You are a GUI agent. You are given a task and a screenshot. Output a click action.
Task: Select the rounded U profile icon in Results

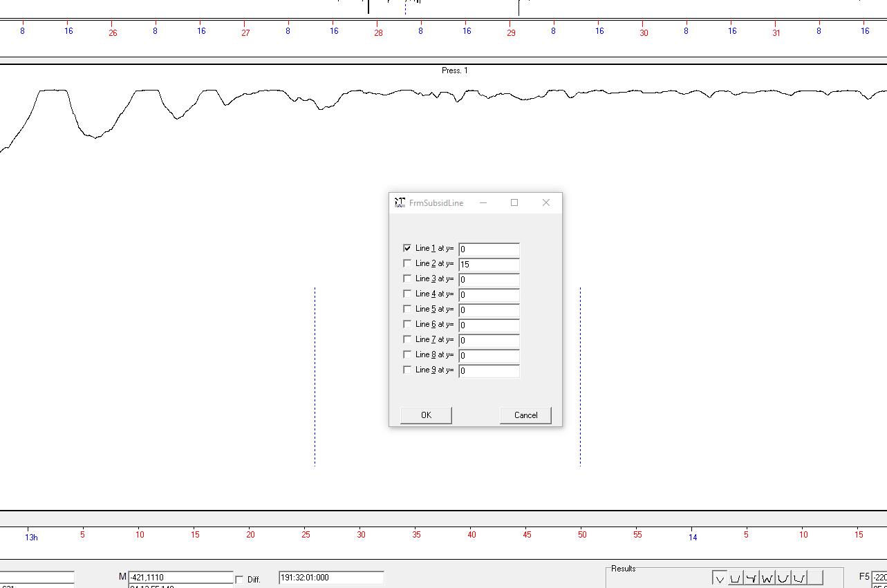(783, 578)
